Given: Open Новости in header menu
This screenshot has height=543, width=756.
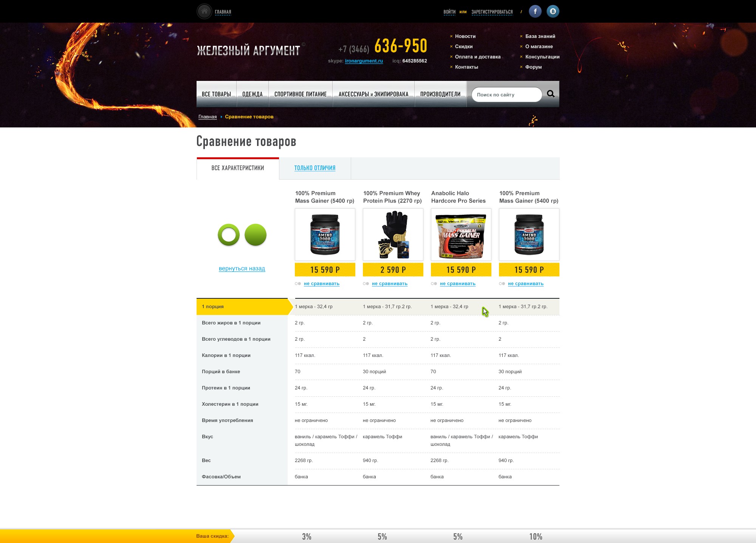Looking at the screenshot, I should [x=465, y=36].
